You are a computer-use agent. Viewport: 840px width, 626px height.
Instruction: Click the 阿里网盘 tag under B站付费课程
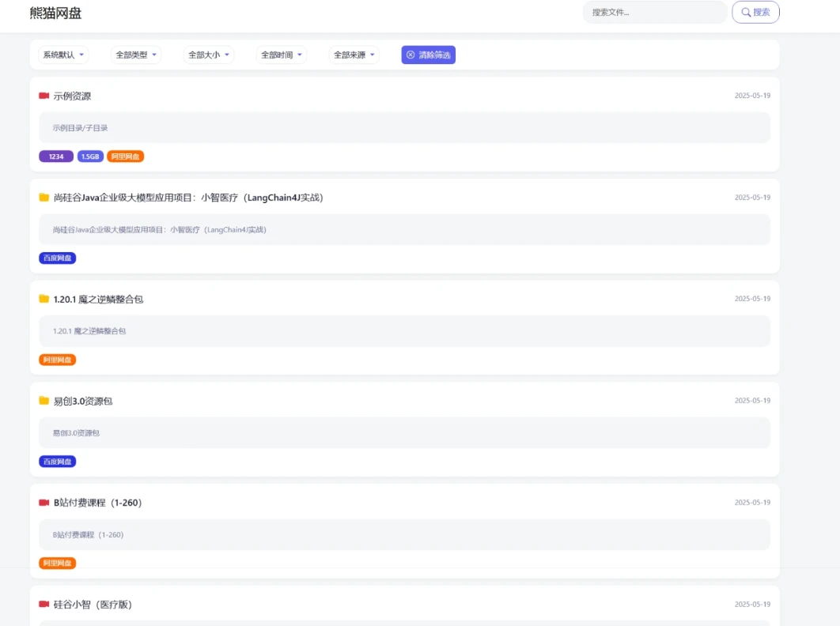57,564
